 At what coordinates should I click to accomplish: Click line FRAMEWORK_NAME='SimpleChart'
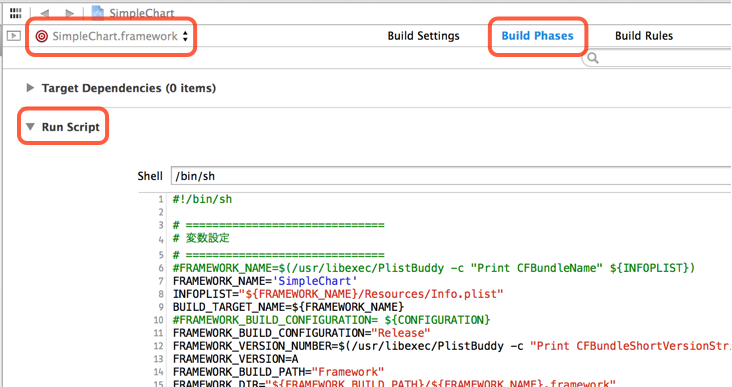(x=265, y=281)
